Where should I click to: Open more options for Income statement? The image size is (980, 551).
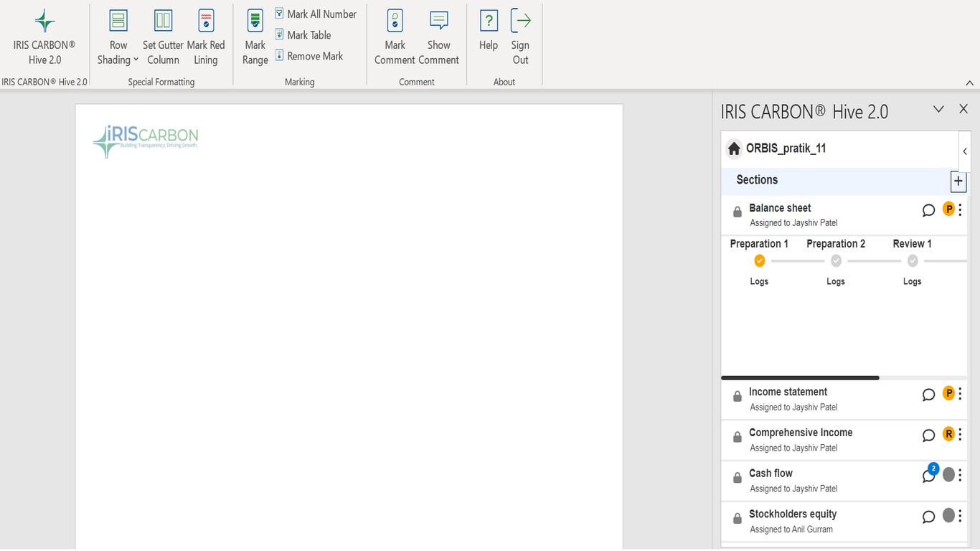click(961, 393)
